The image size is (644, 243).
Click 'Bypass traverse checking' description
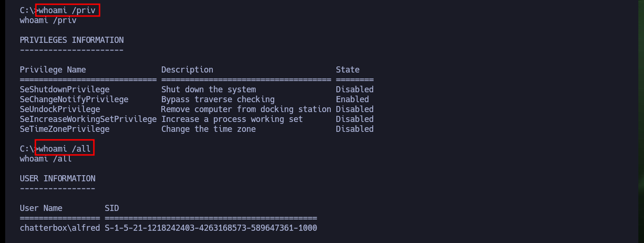(218, 99)
